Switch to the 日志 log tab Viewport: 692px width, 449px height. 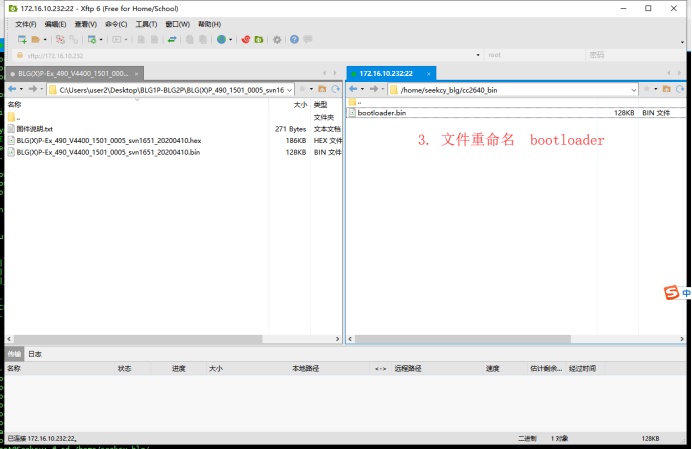pyautogui.click(x=35, y=354)
